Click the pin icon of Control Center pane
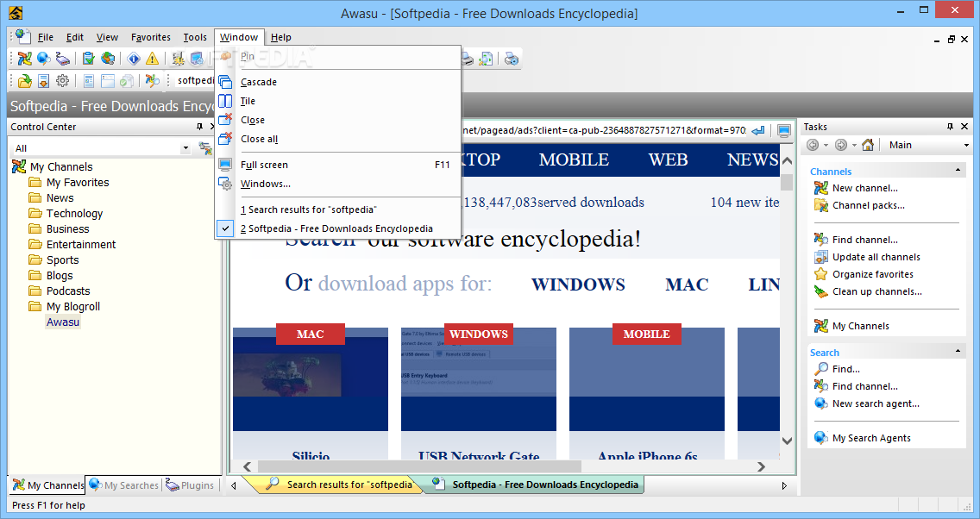Image resolution: width=980 pixels, height=519 pixels. coord(200,127)
